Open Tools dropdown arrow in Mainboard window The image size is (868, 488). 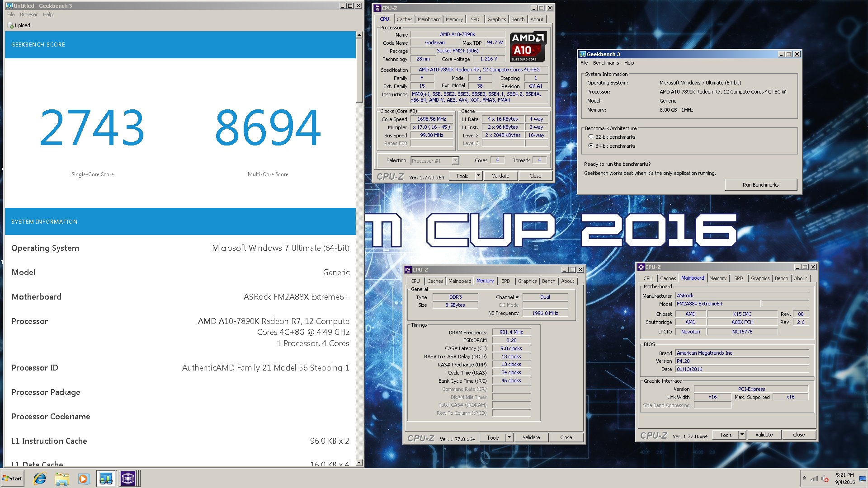742,435
